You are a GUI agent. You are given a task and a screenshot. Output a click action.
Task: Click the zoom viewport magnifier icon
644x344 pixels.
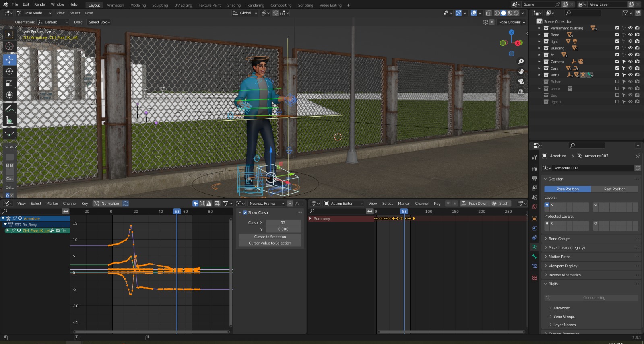[521, 61]
